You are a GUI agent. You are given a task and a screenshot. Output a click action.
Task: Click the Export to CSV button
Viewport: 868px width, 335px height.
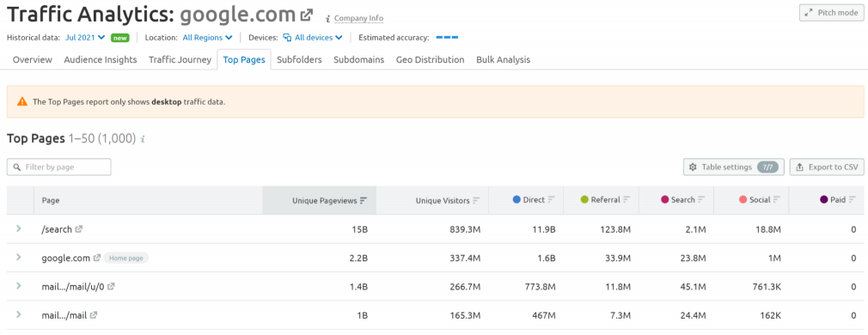pyautogui.click(x=827, y=167)
